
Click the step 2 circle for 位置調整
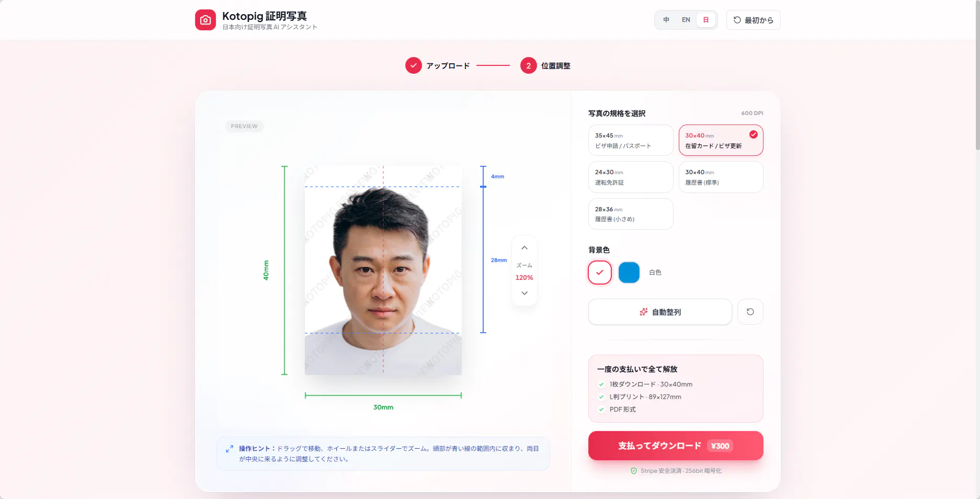tap(528, 65)
